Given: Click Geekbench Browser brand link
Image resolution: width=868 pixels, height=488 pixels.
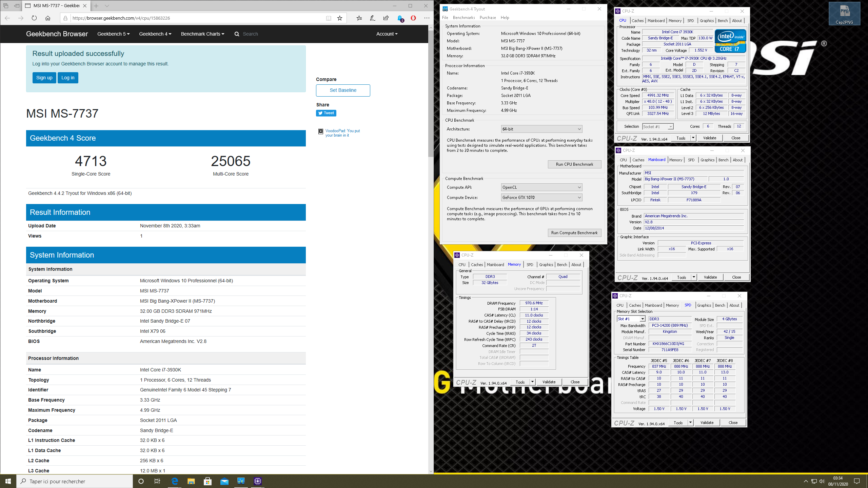Looking at the screenshot, I should tap(57, 34).
